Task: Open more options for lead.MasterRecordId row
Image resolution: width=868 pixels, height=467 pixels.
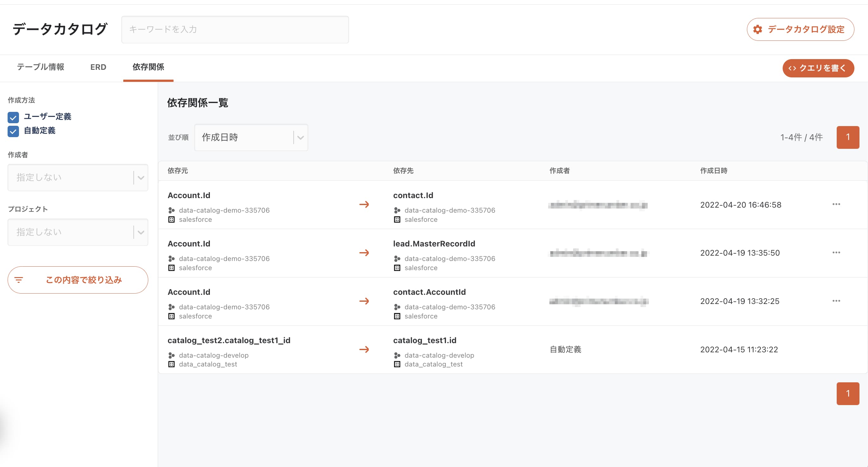Action: pyautogui.click(x=836, y=252)
